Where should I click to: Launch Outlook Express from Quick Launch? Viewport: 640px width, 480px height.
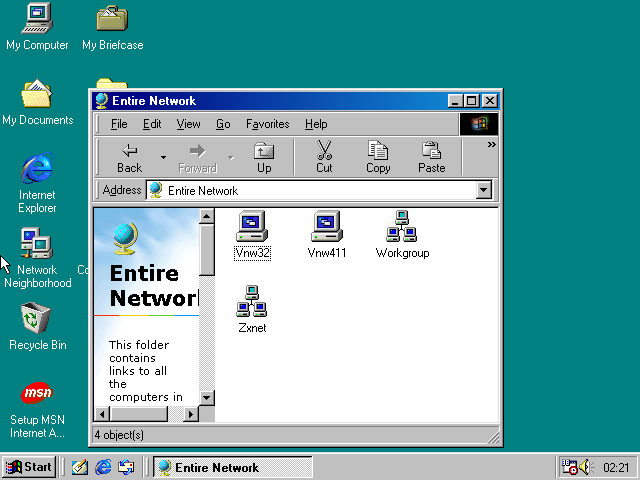click(x=126, y=467)
